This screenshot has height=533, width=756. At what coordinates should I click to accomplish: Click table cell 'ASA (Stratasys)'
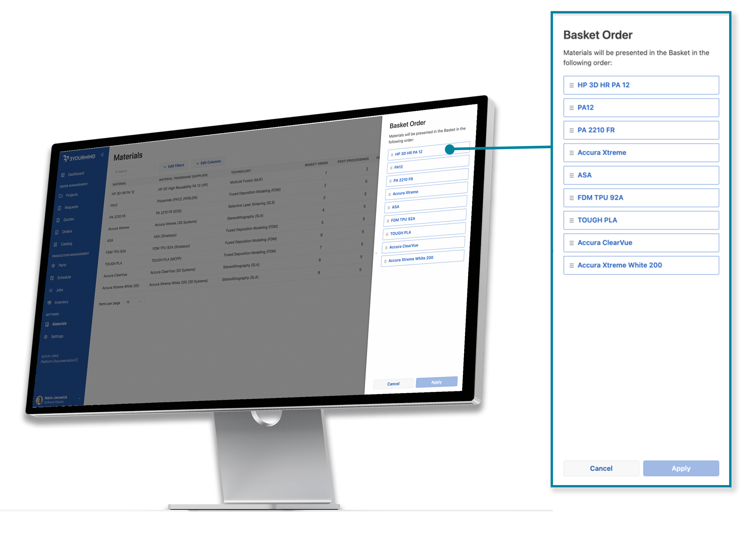[165, 236]
